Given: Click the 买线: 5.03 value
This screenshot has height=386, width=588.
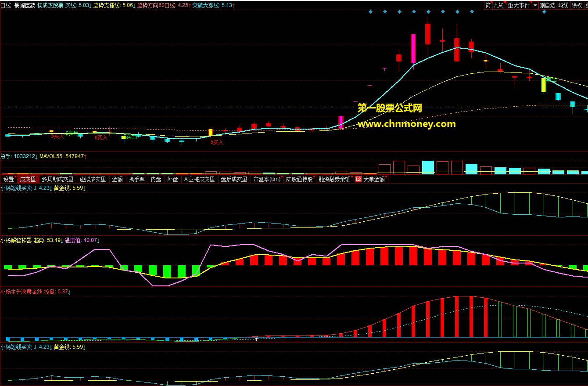Looking at the screenshot, I should pos(78,5).
